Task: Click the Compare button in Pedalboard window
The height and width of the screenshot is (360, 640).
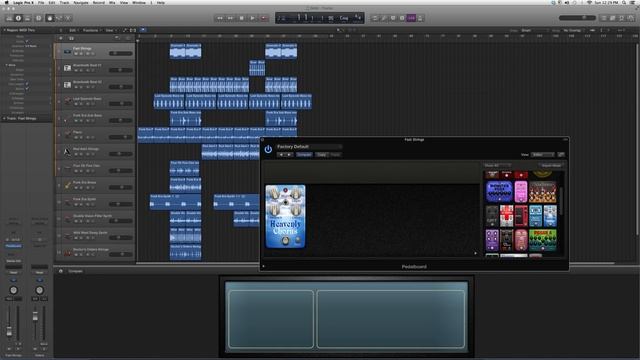Action: pyautogui.click(x=304, y=155)
